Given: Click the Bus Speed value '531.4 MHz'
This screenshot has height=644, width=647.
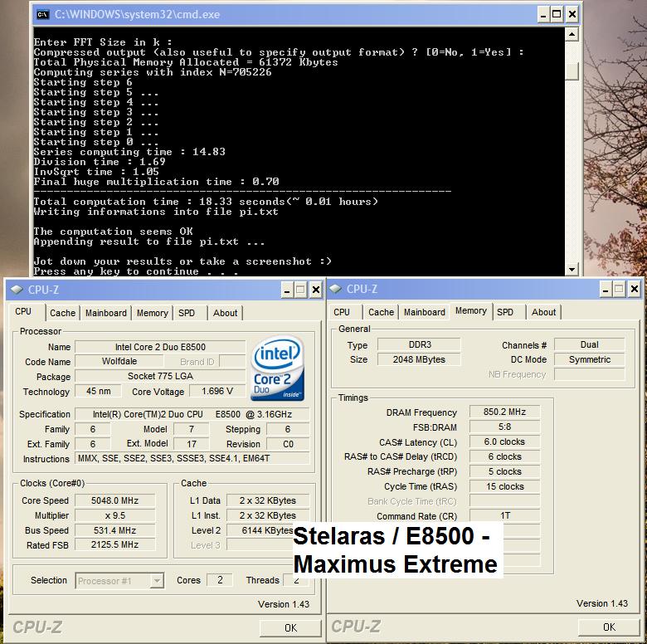Looking at the screenshot, I should click(114, 530).
